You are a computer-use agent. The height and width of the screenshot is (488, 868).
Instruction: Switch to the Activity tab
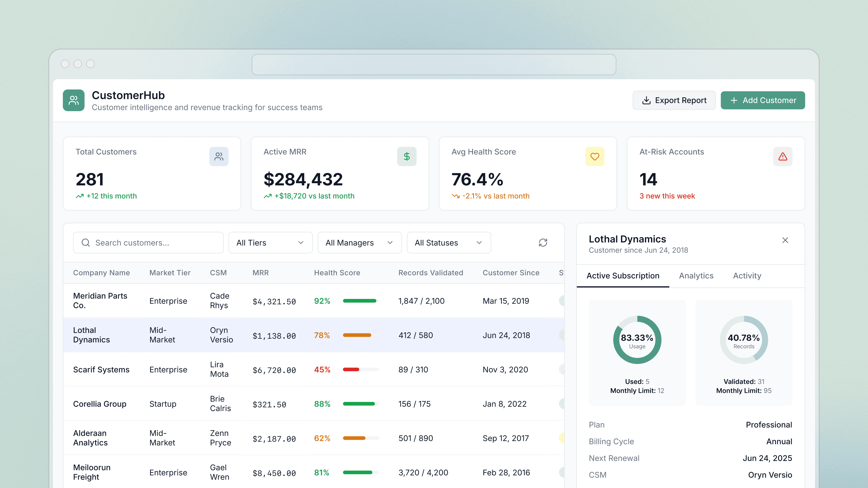[x=747, y=276]
